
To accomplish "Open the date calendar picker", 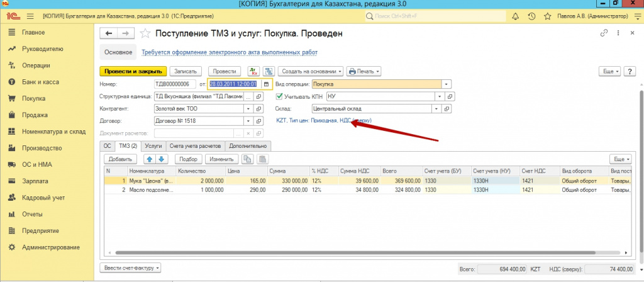I will [266, 84].
